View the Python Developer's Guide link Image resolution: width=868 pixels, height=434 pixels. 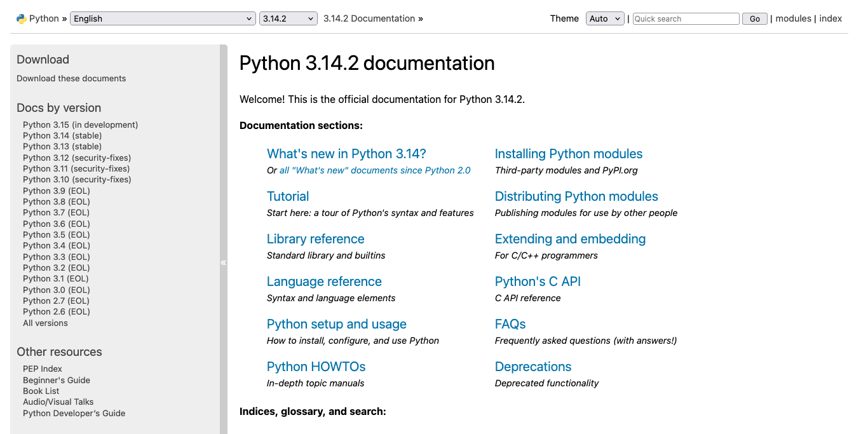[74, 413]
